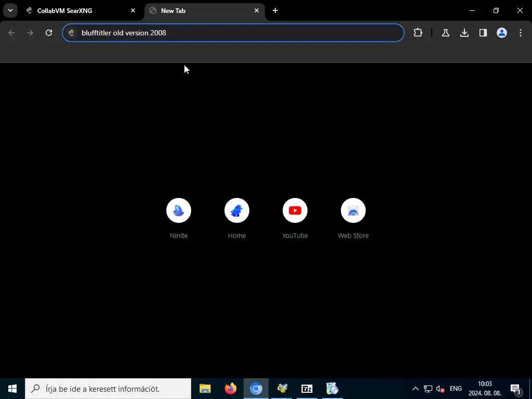Viewport: 532px width, 399px height.
Task: Open the Extensions puzzle menu
Action: point(418,33)
